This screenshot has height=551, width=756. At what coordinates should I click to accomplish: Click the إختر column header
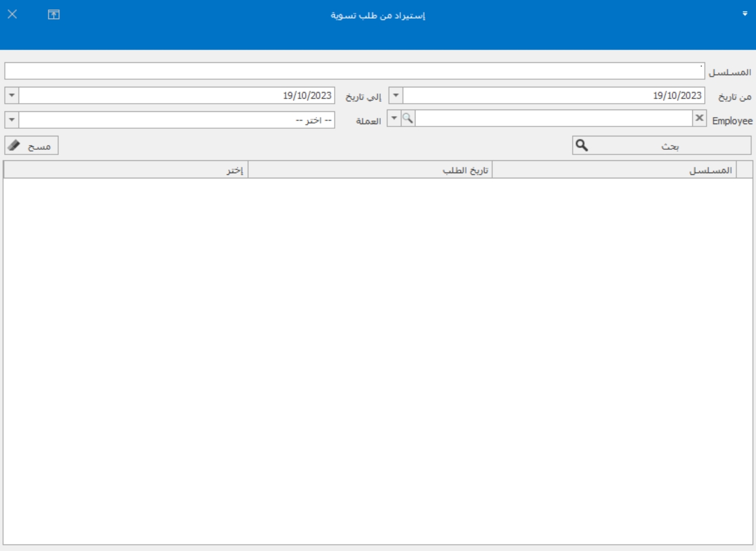pos(125,170)
